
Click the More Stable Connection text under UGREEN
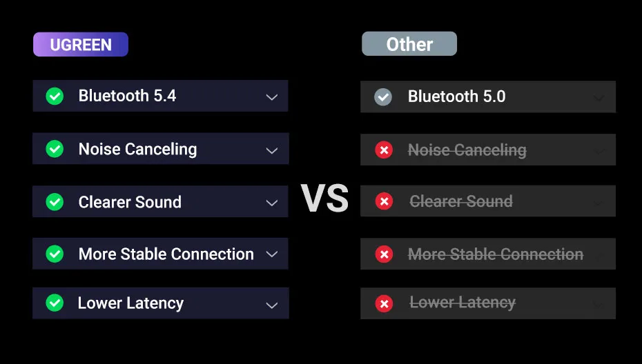[x=166, y=254]
